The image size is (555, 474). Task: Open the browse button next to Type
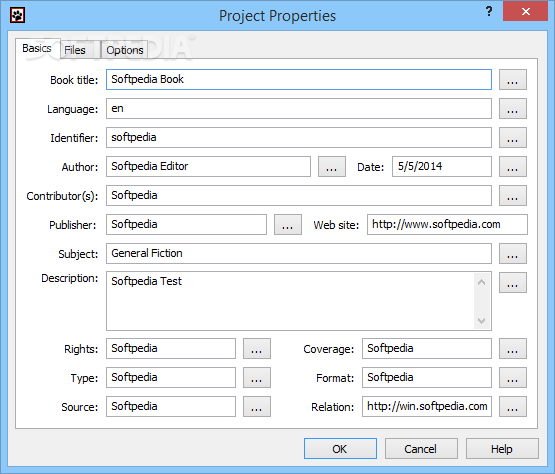pos(257,378)
